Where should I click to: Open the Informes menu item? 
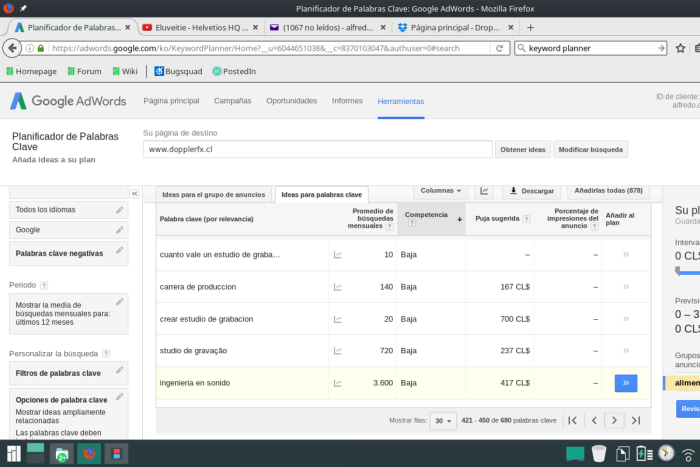[x=347, y=101]
